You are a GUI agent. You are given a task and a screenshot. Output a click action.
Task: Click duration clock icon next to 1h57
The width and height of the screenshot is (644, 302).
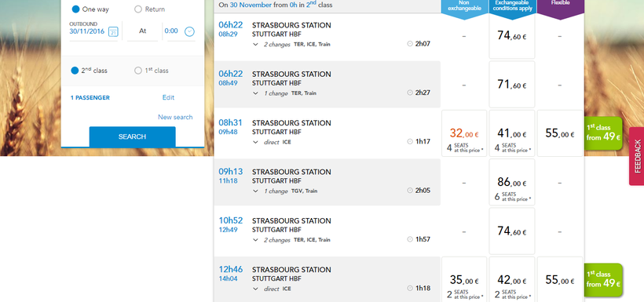pyautogui.click(x=409, y=239)
